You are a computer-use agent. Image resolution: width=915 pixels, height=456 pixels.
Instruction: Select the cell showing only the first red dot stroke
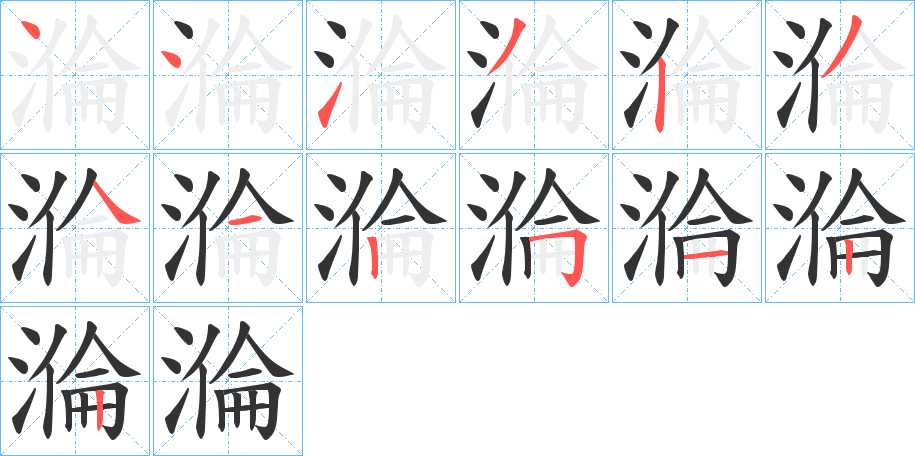75,75
